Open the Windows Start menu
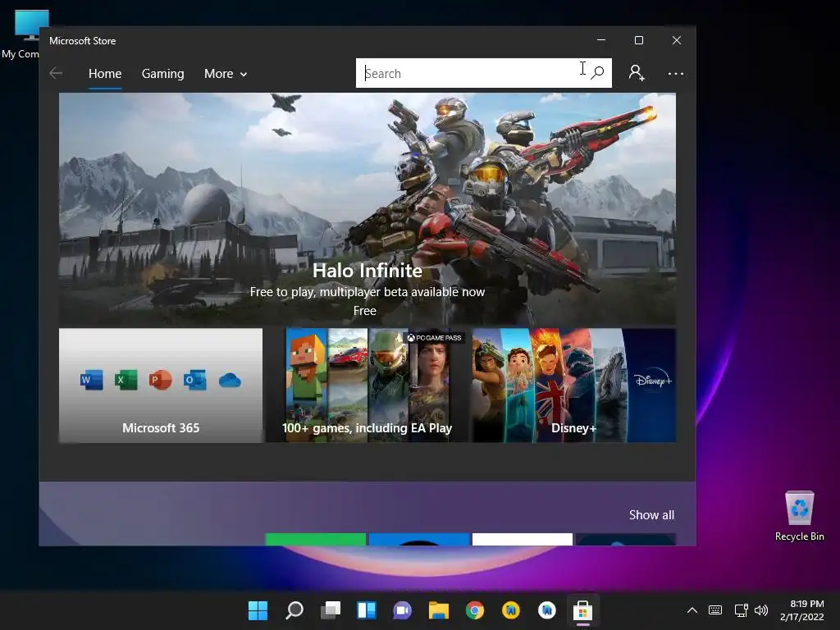Viewport: 840px width, 630px height. [x=258, y=610]
